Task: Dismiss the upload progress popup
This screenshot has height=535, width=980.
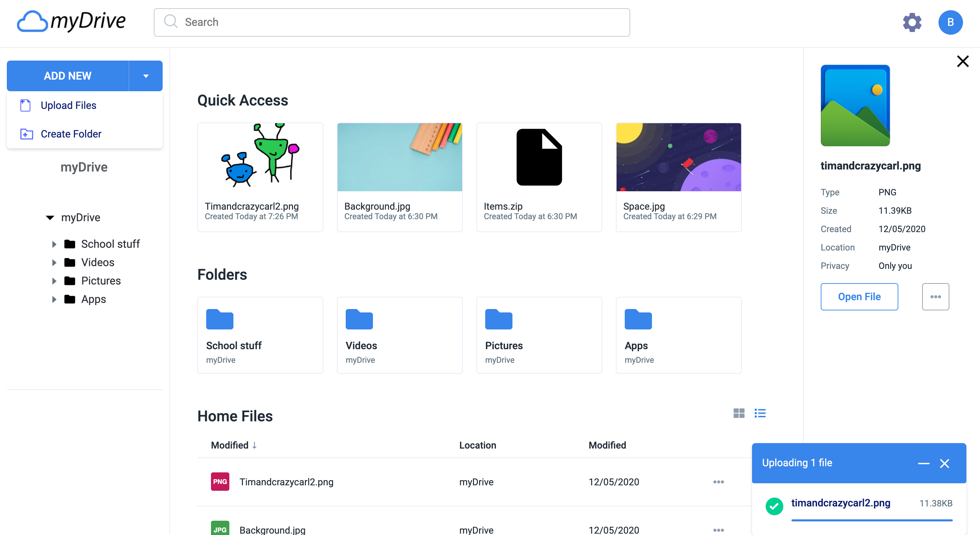Action: tap(945, 464)
